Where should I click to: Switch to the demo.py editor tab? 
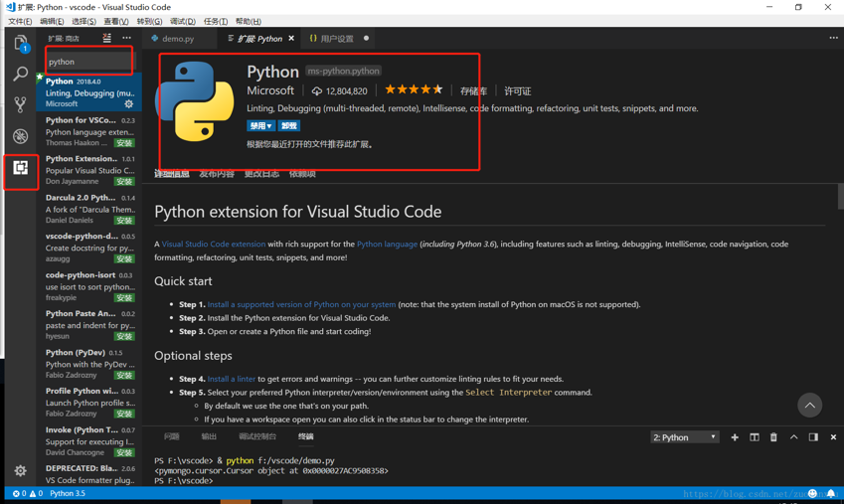click(179, 38)
